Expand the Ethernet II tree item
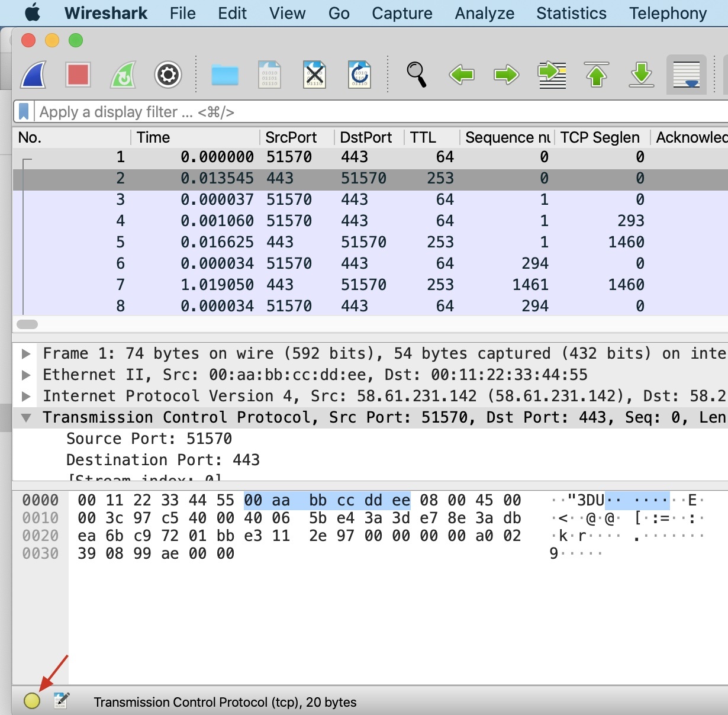This screenshot has width=728, height=715. 26,375
